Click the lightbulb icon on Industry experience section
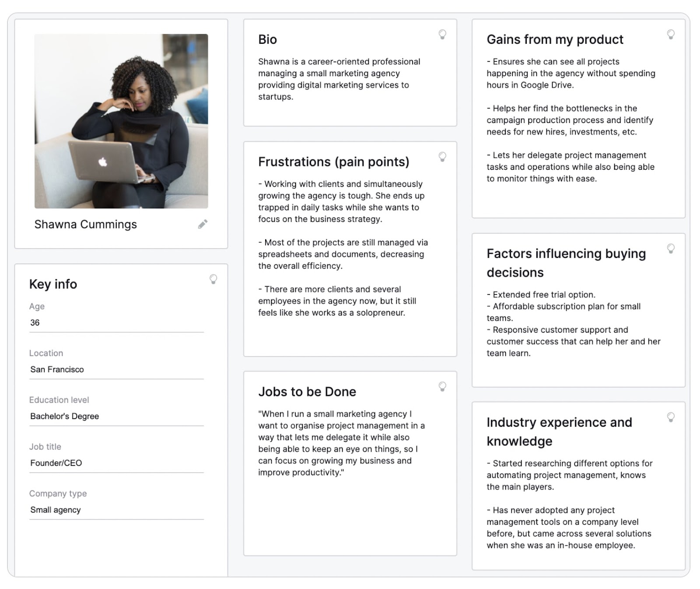Screen dimensions: 700x589 click(x=671, y=418)
